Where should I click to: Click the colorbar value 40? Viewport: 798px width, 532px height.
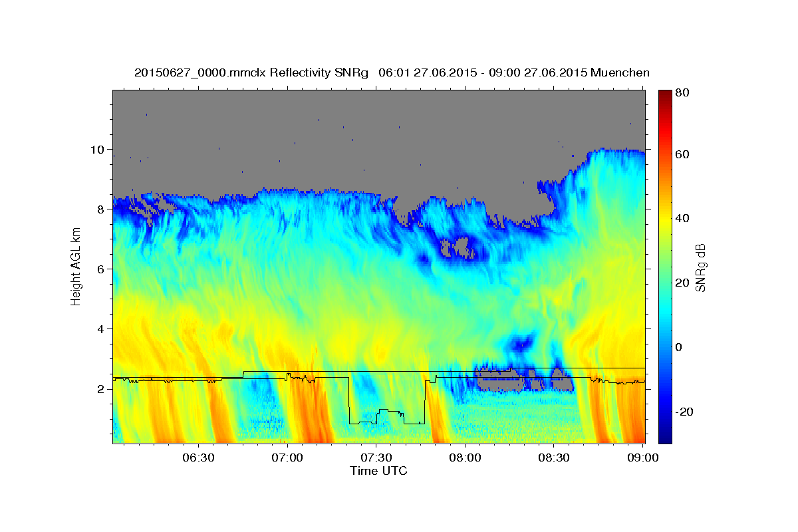[682, 219]
